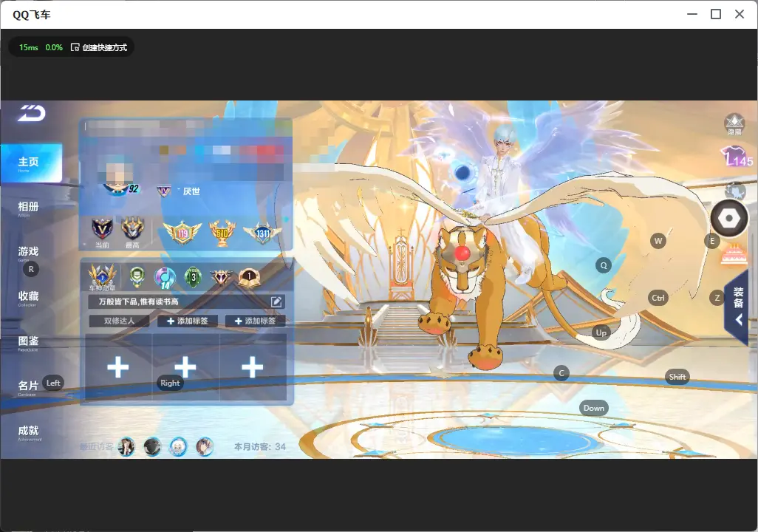View the 成就 Achievement tab
This screenshot has height=532, width=758.
coord(29,432)
